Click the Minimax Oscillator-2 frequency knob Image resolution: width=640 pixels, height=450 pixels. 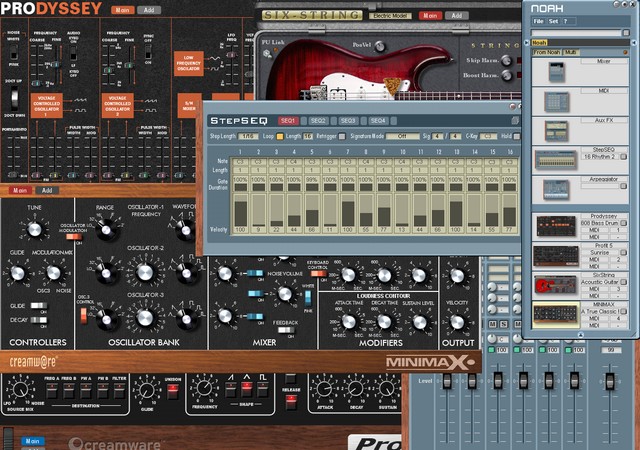(144, 272)
